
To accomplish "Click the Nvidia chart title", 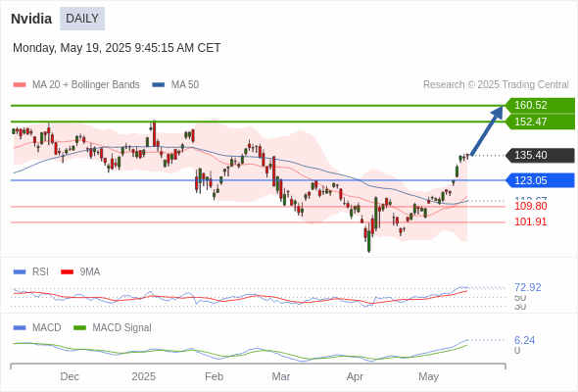I will pos(31,19).
